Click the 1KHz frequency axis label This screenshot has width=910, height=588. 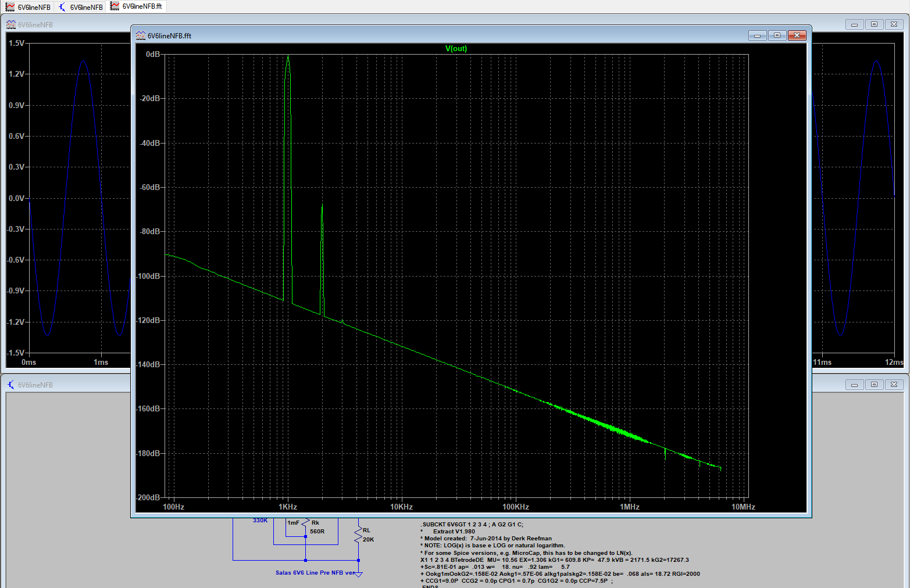[x=288, y=507]
